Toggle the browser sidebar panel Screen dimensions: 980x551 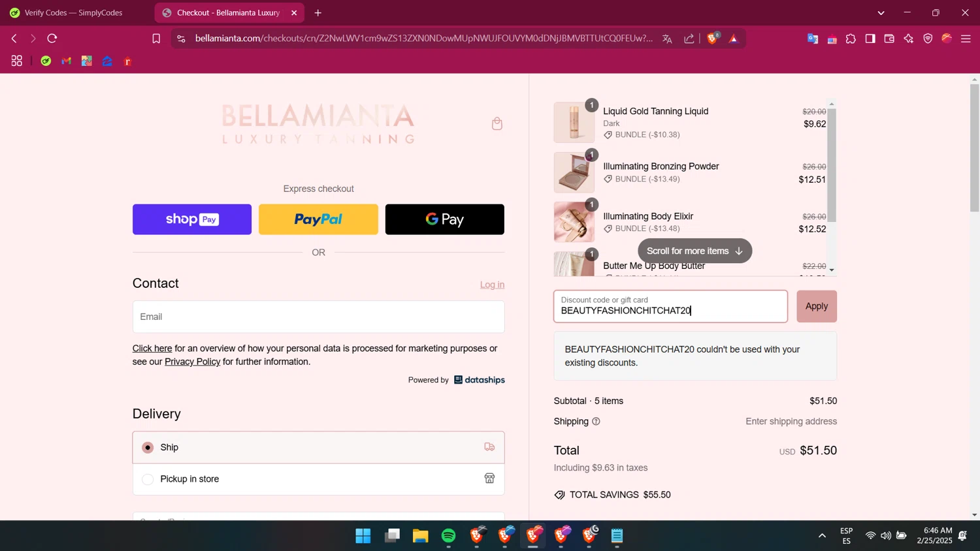[x=870, y=39]
